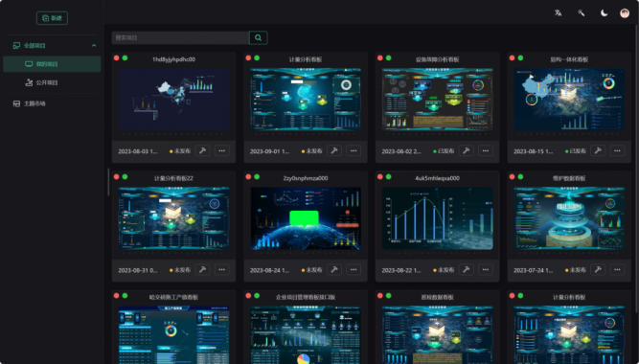
Task: Open the user avatar menu
Action: (625, 13)
